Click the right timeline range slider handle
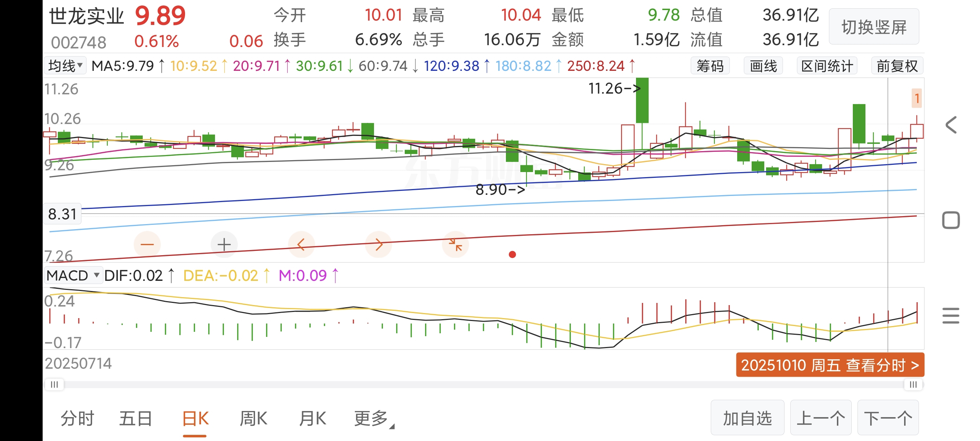980x441 pixels. (x=913, y=385)
